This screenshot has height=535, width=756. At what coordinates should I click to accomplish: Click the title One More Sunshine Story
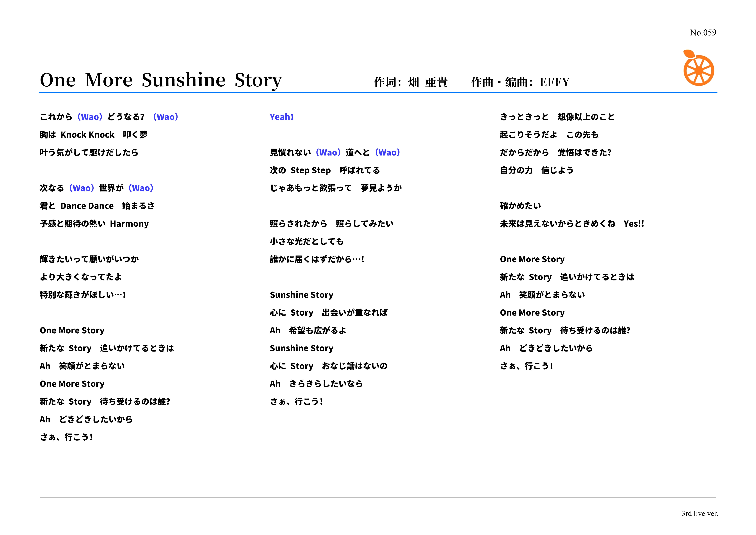[161, 80]
